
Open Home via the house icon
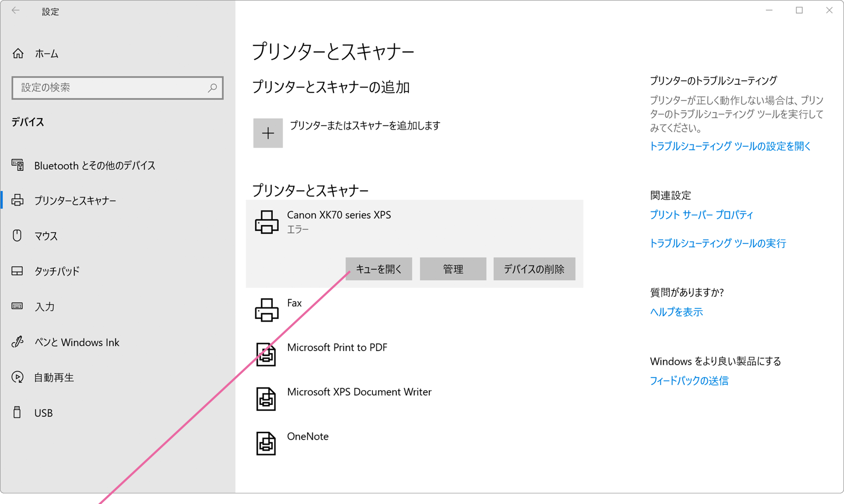(18, 53)
